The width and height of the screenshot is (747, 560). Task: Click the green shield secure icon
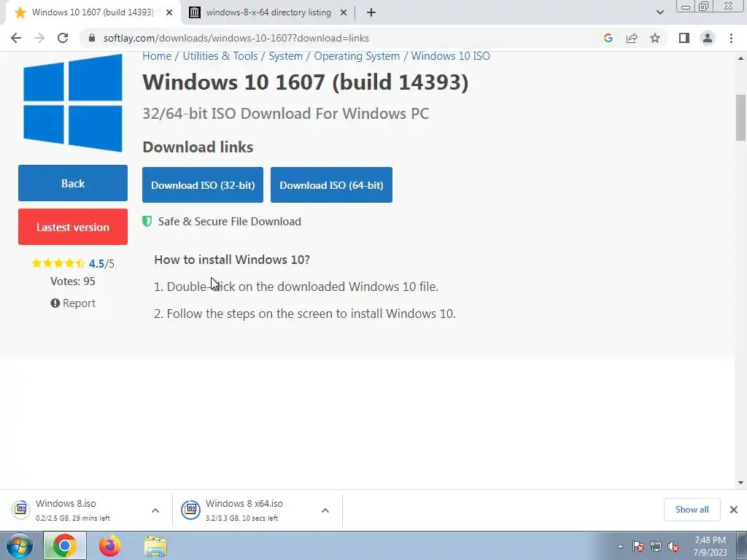tap(147, 221)
